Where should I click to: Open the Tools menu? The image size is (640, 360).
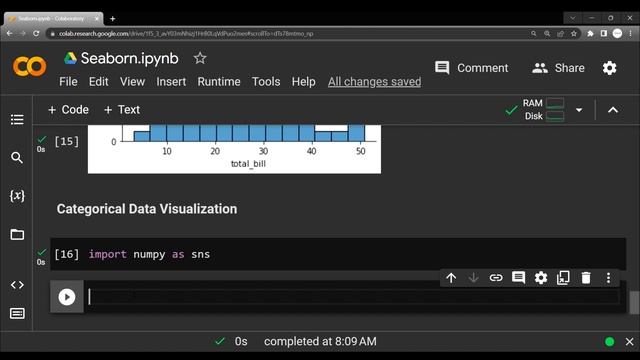coord(266,82)
